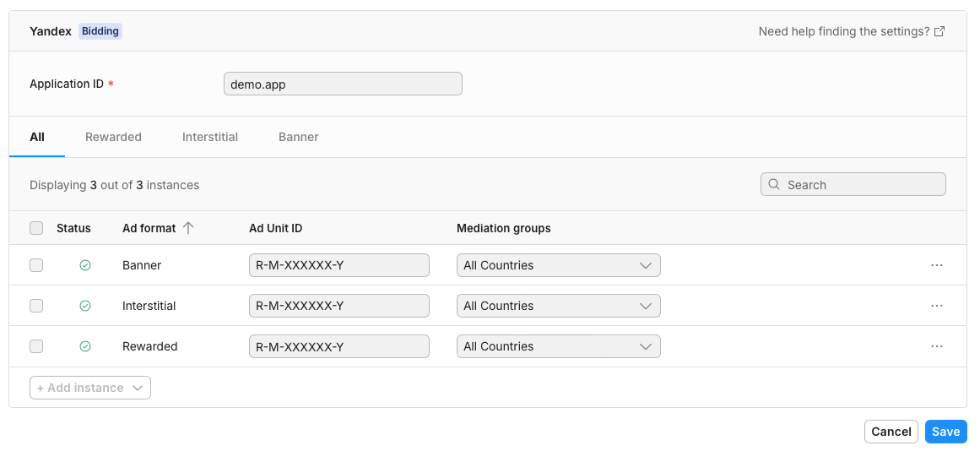The width and height of the screenshot is (980, 462).
Task: Check the Rewarded row checkbox
Action: (x=36, y=346)
